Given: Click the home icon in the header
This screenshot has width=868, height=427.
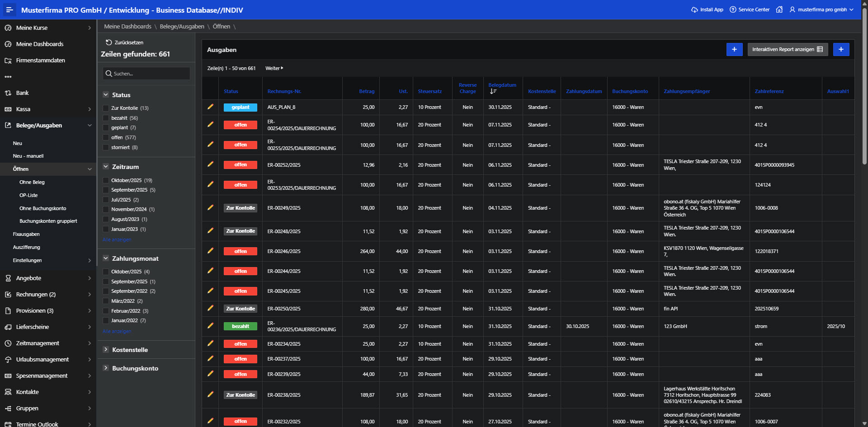Looking at the screenshot, I should pyautogui.click(x=779, y=9).
